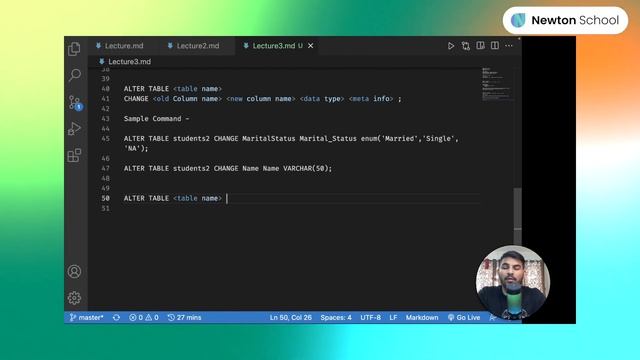Click line number 50 in gutter

point(105,198)
